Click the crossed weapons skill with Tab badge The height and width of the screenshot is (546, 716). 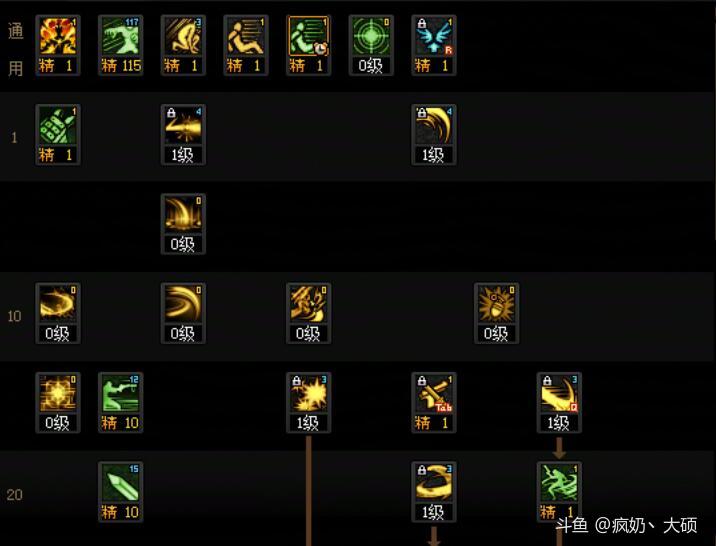coord(434,403)
